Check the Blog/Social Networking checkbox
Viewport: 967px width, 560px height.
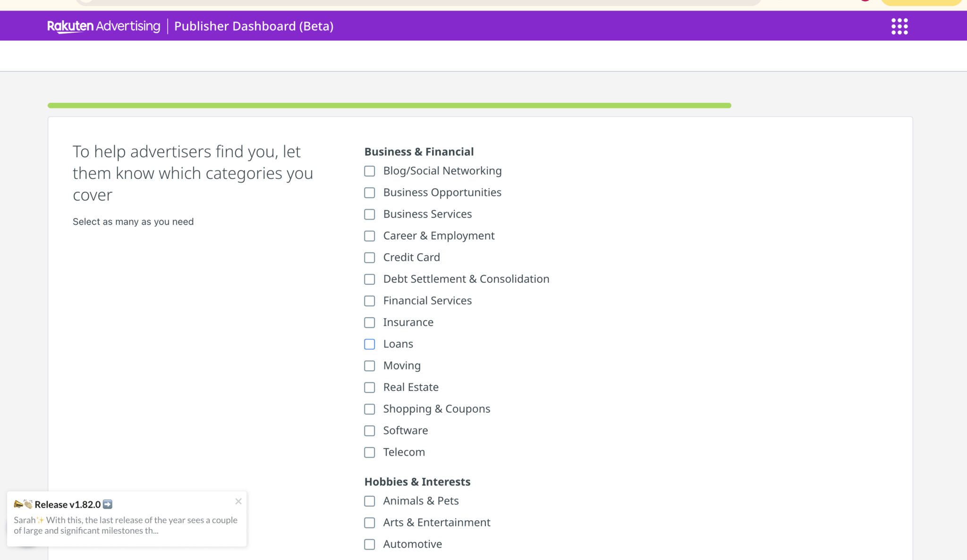tap(370, 171)
